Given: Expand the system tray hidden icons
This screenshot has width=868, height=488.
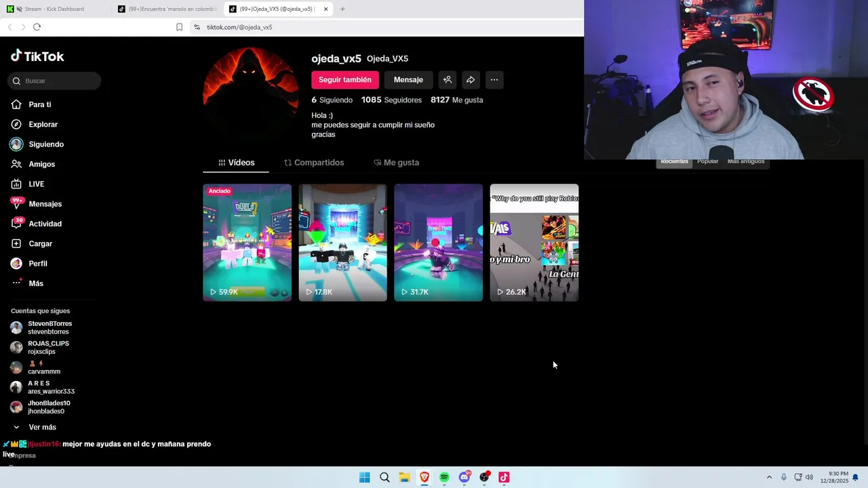Looking at the screenshot, I should coord(769,477).
